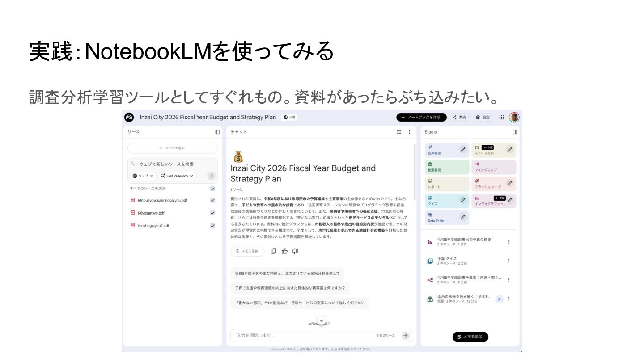Viewport: 644px width, 362px height.
Task: Send the chat message with the arrow button
Action: (405, 336)
